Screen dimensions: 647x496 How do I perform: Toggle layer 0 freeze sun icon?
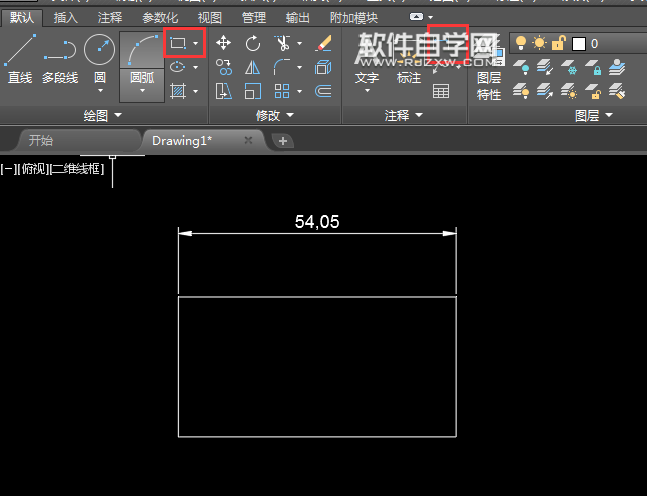[x=539, y=43]
